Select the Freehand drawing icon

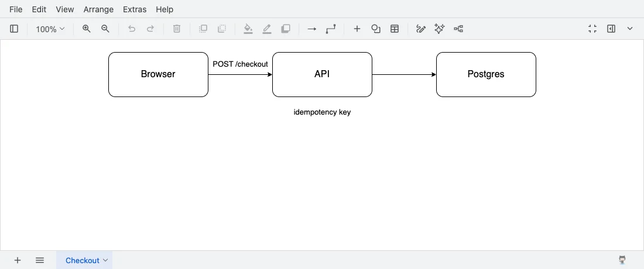420,29
